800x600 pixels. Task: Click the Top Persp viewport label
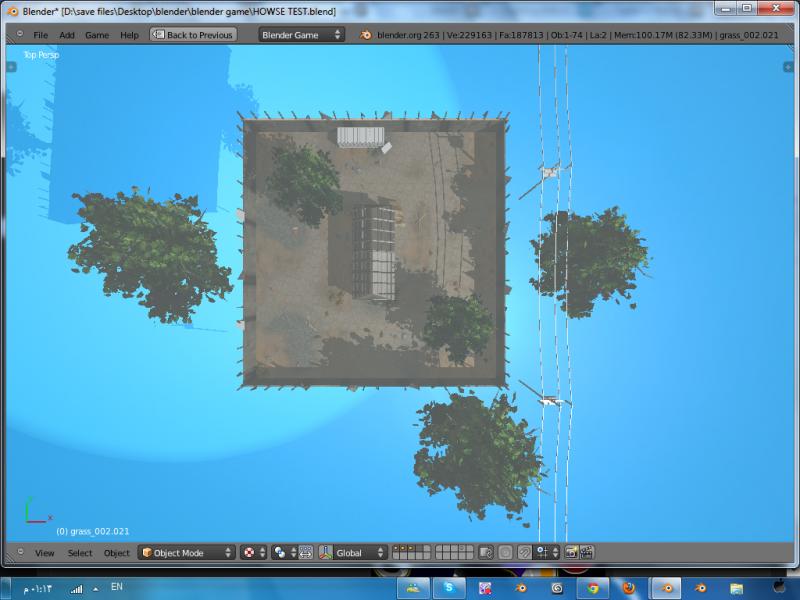click(x=41, y=55)
